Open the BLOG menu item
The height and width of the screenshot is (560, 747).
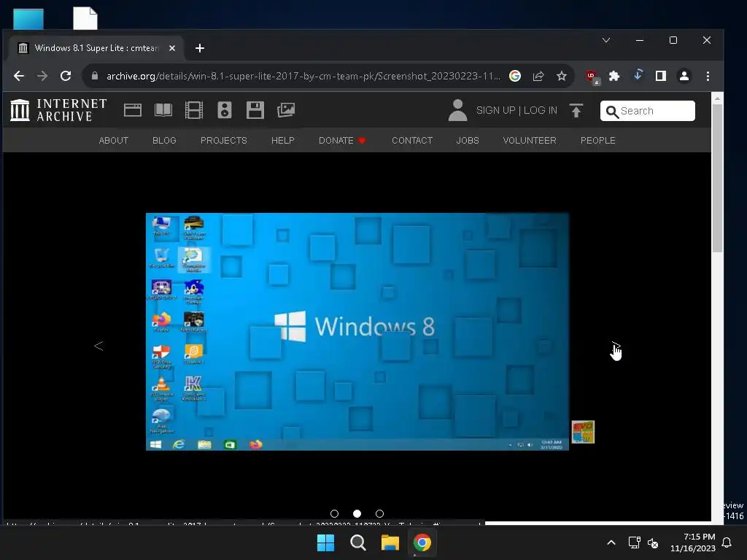164,141
